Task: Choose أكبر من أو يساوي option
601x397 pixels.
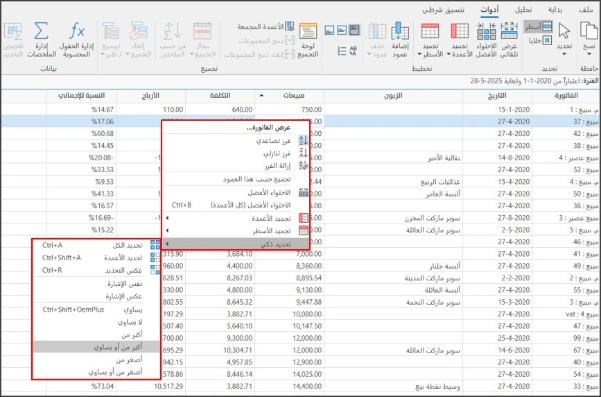Action: tap(96, 347)
